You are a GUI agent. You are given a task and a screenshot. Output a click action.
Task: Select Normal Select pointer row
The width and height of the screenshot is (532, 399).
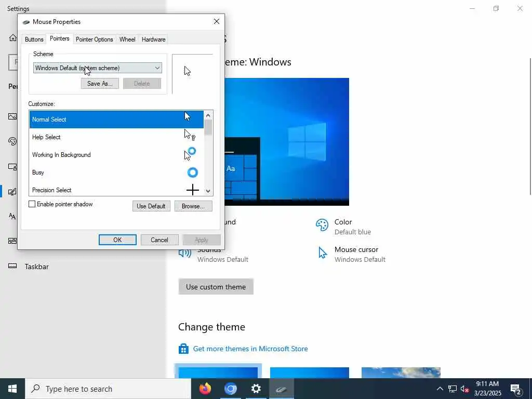(x=116, y=119)
